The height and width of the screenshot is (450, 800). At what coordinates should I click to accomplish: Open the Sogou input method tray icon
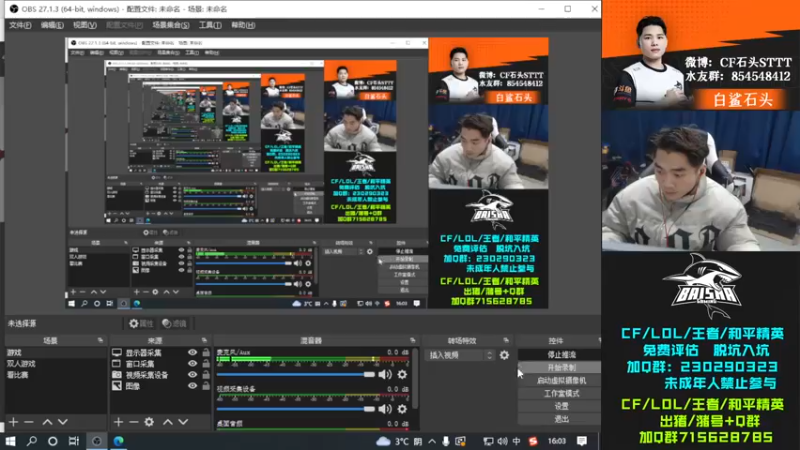(533, 441)
